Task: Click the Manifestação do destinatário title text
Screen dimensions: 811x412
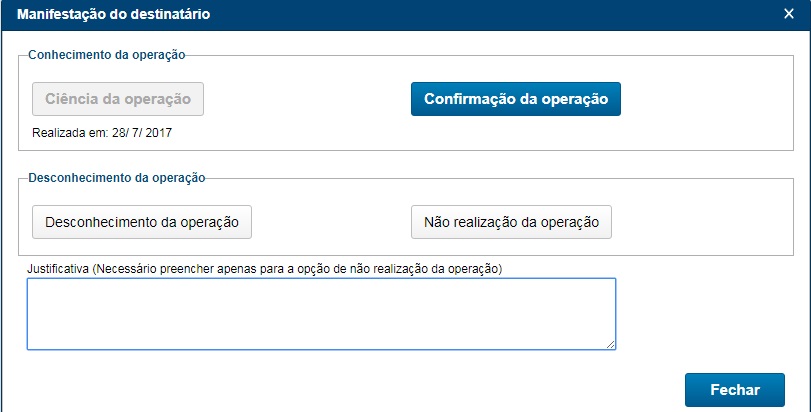Action: pos(113,14)
